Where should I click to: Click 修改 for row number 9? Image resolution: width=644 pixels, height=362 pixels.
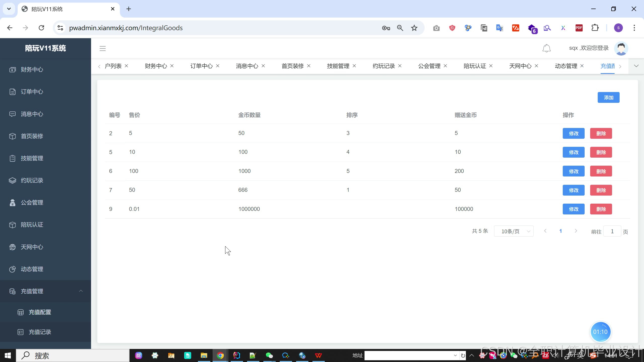[x=574, y=209]
